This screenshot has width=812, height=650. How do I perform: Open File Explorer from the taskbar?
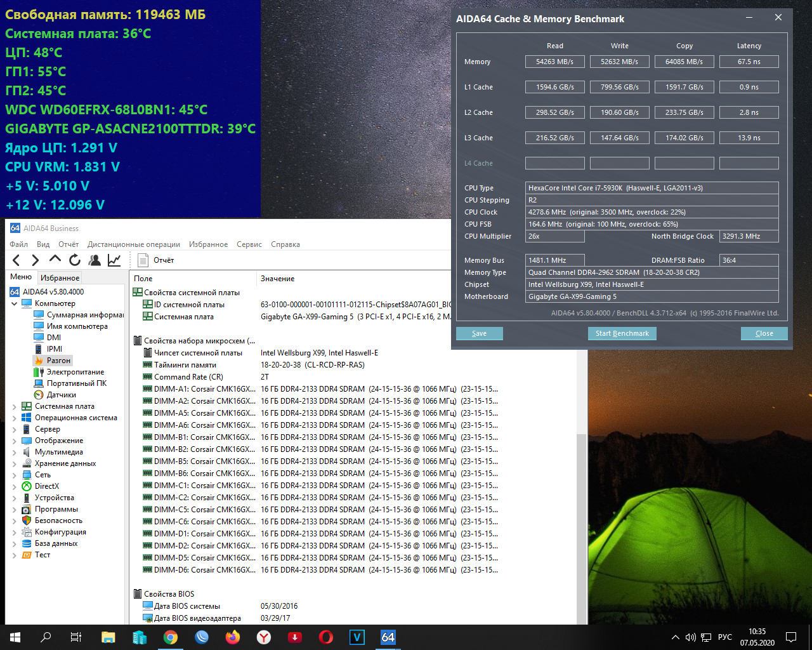coord(108,637)
